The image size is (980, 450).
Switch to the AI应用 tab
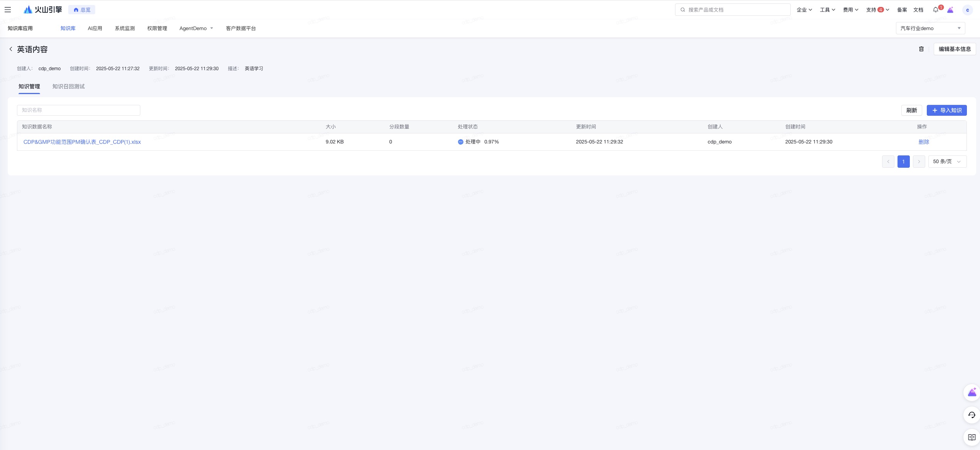pos(95,28)
